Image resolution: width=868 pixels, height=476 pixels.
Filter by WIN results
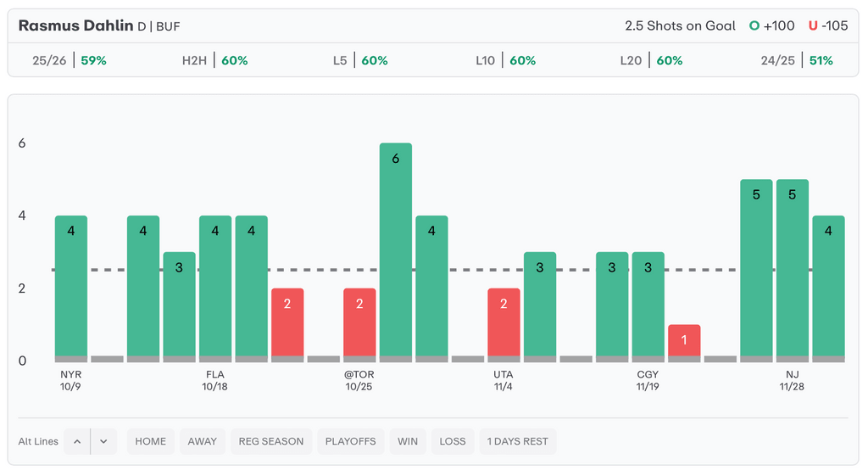(x=408, y=441)
